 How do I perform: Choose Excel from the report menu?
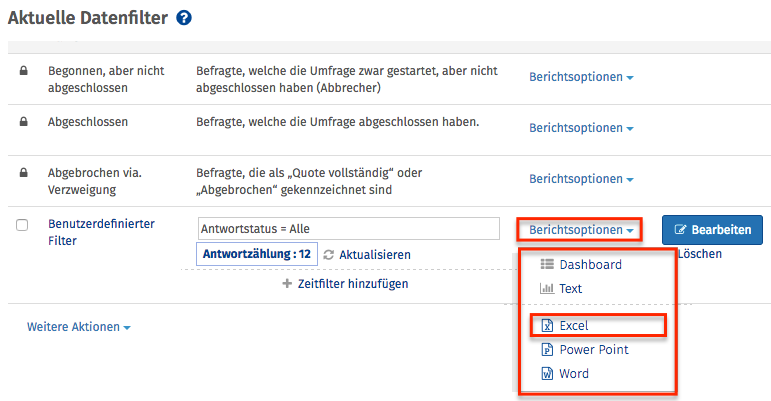pos(574,325)
